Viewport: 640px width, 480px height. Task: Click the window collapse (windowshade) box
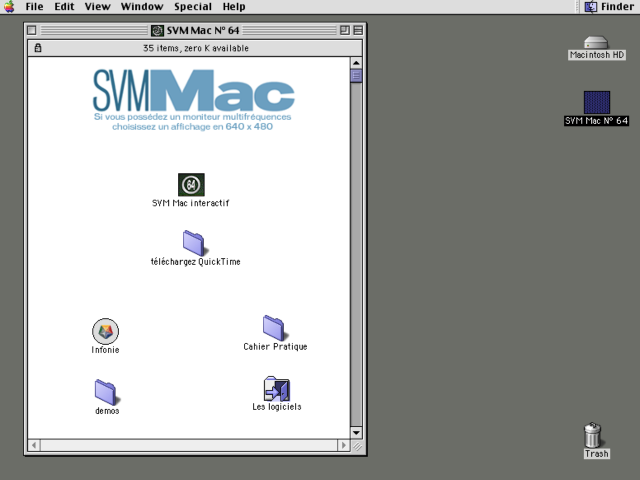358,31
